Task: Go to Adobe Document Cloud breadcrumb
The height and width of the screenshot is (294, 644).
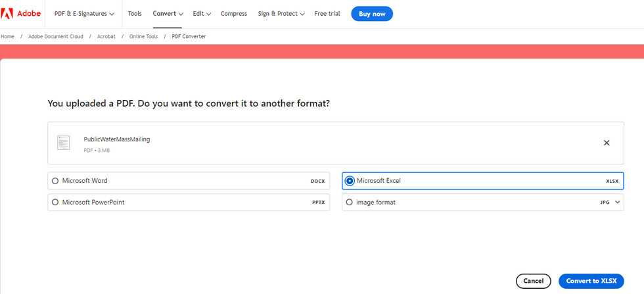Action: [x=55, y=37]
